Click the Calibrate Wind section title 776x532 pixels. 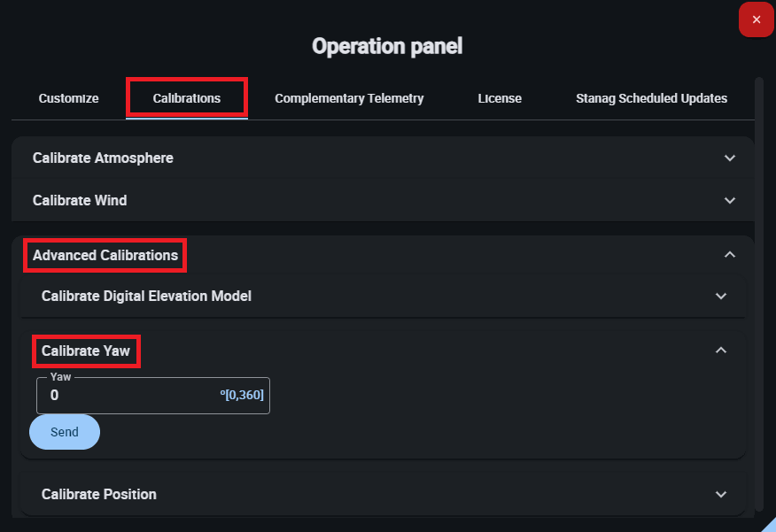80,200
